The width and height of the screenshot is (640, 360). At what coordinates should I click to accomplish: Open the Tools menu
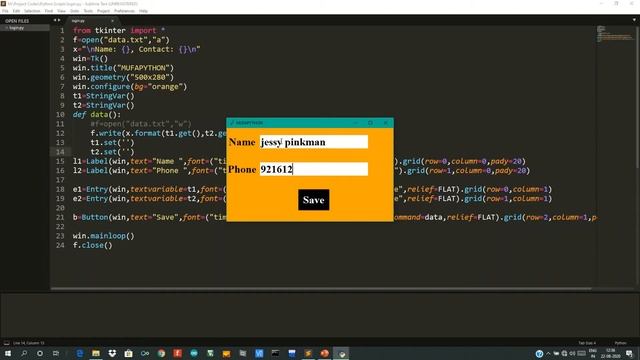88,11
